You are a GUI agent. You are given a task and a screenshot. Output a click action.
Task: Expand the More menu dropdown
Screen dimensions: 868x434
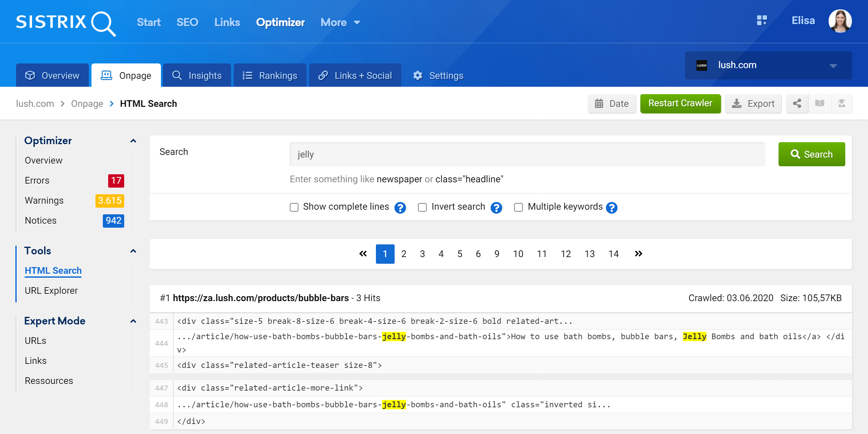[x=340, y=23]
